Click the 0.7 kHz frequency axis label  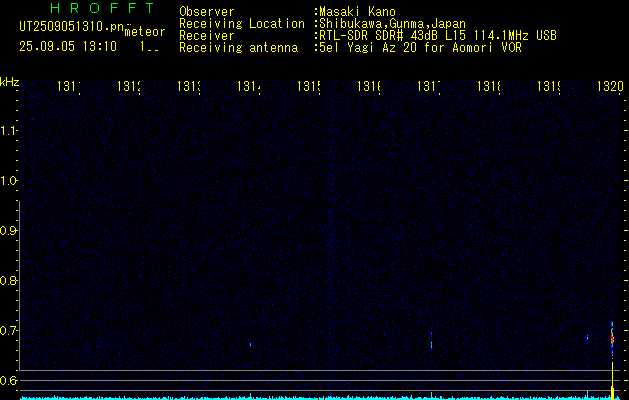point(8,331)
